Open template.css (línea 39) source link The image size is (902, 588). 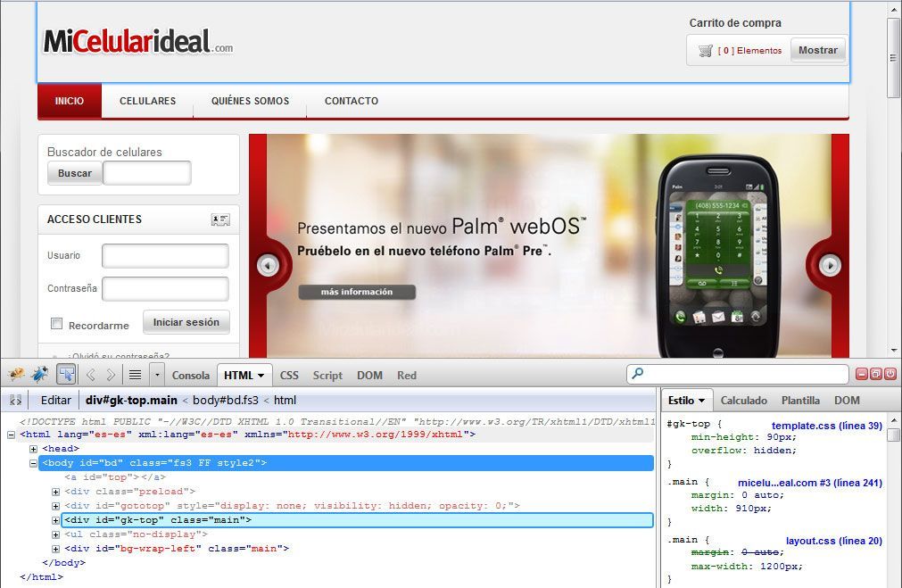coord(827,426)
